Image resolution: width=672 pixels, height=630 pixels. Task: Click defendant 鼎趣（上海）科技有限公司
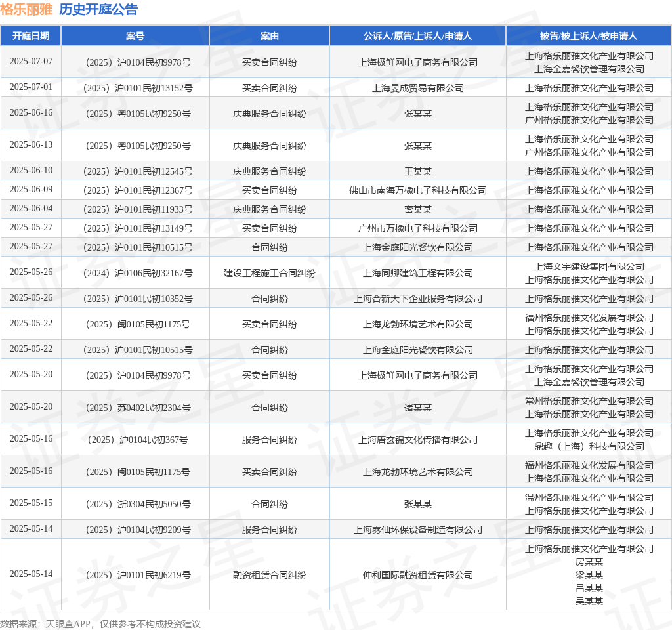(589, 446)
